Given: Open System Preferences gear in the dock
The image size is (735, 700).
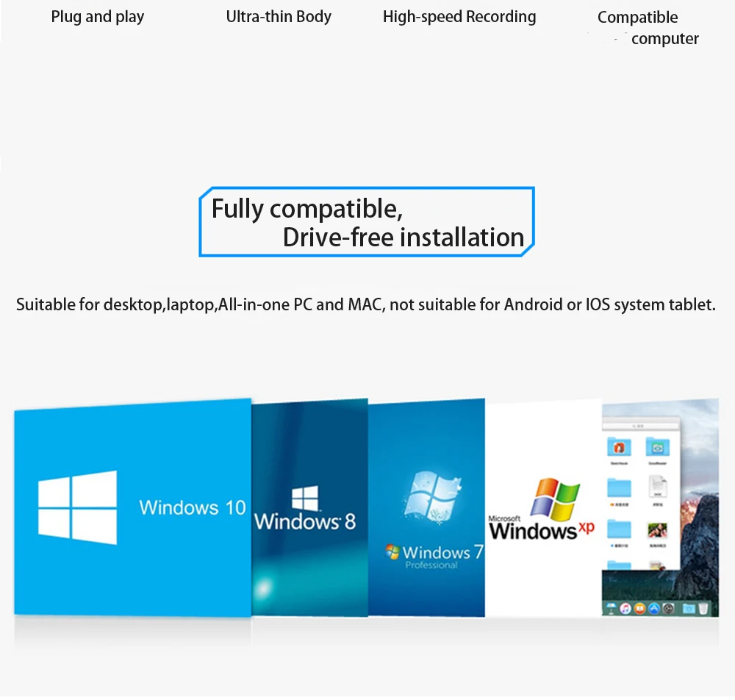Looking at the screenshot, I should click(x=669, y=609).
